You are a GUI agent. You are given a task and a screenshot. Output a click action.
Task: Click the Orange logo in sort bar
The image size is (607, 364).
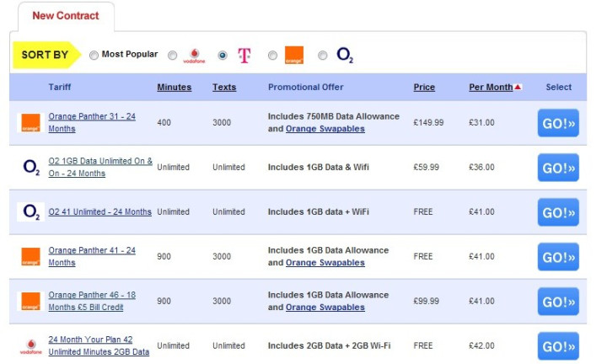point(294,56)
